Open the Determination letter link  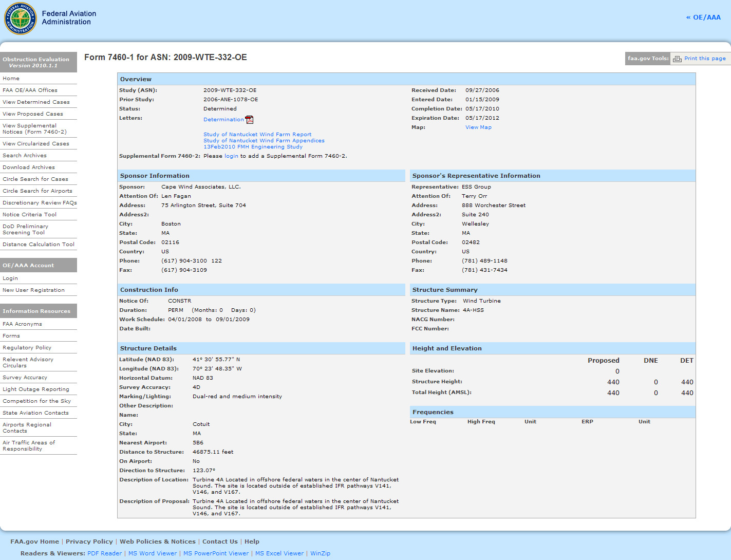tap(223, 120)
